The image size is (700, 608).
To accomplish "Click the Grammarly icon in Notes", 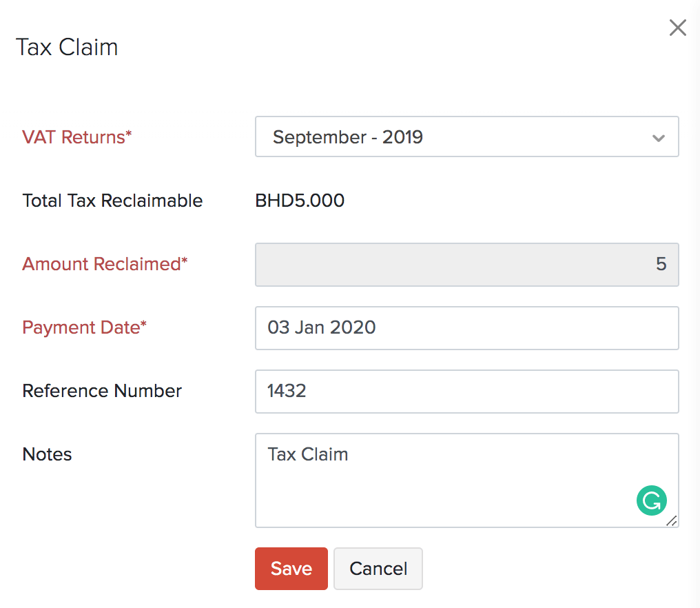I will point(651,500).
